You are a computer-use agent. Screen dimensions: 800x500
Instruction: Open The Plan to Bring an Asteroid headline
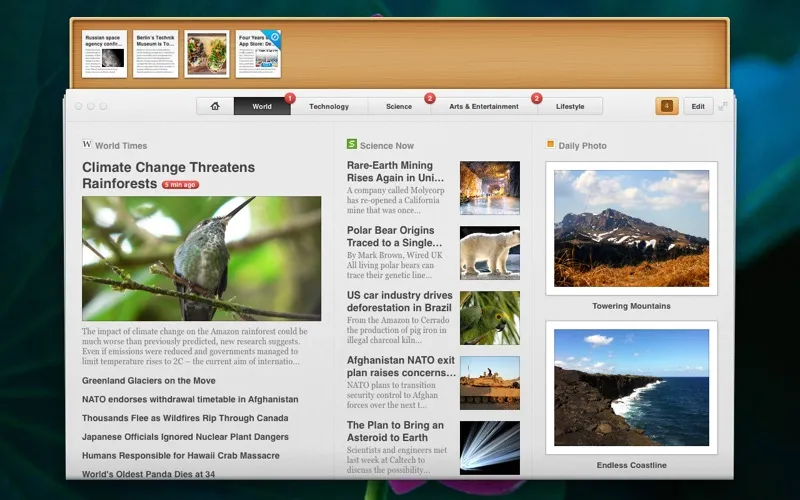point(395,431)
